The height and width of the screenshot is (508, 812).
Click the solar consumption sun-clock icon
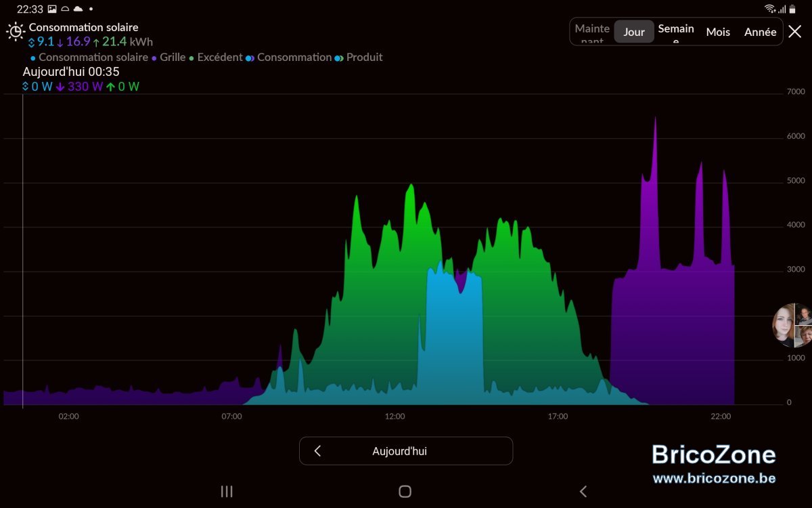point(15,31)
